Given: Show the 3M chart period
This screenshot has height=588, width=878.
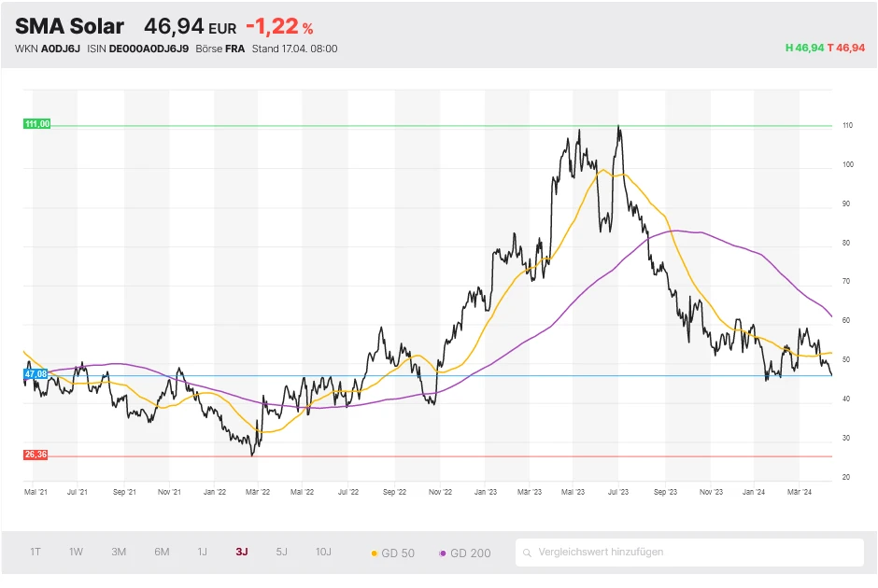Looking at the screenshot, I should [119, 552].
